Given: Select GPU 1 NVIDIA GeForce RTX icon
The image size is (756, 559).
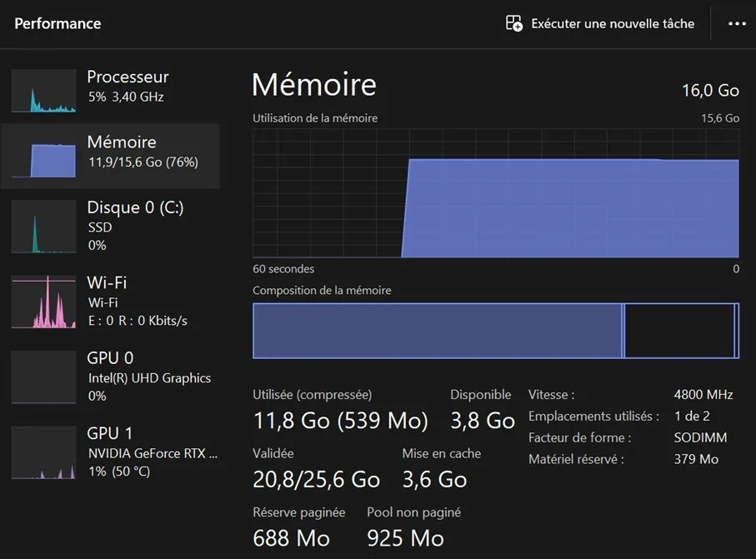Looking at the screenshot, I should click(43, 451).
